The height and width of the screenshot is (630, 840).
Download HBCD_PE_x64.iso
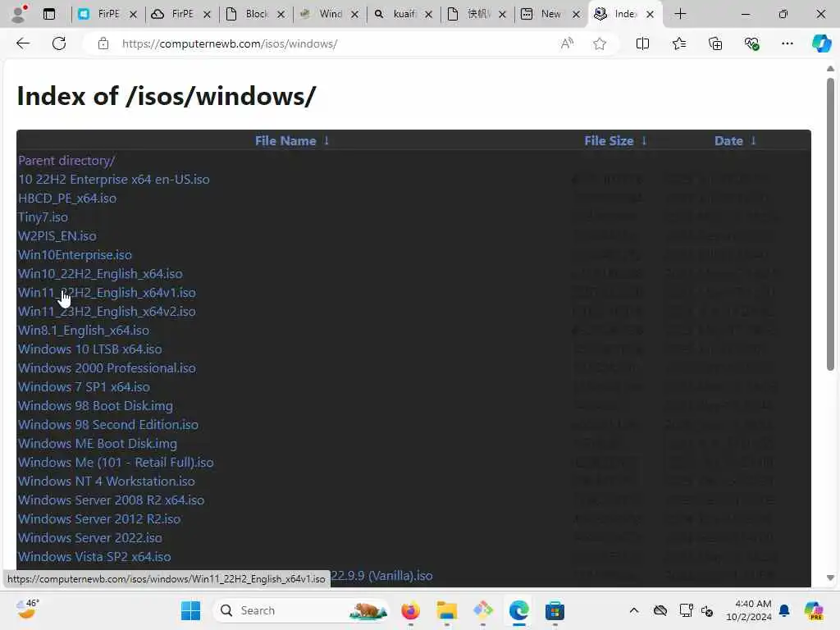tap(67, 199)
